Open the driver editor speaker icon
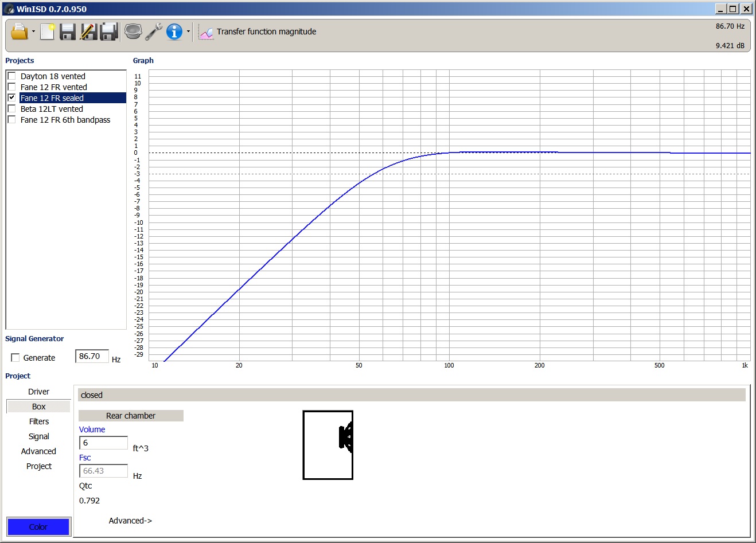Screen dimensions: 756x543 point(133,32)
